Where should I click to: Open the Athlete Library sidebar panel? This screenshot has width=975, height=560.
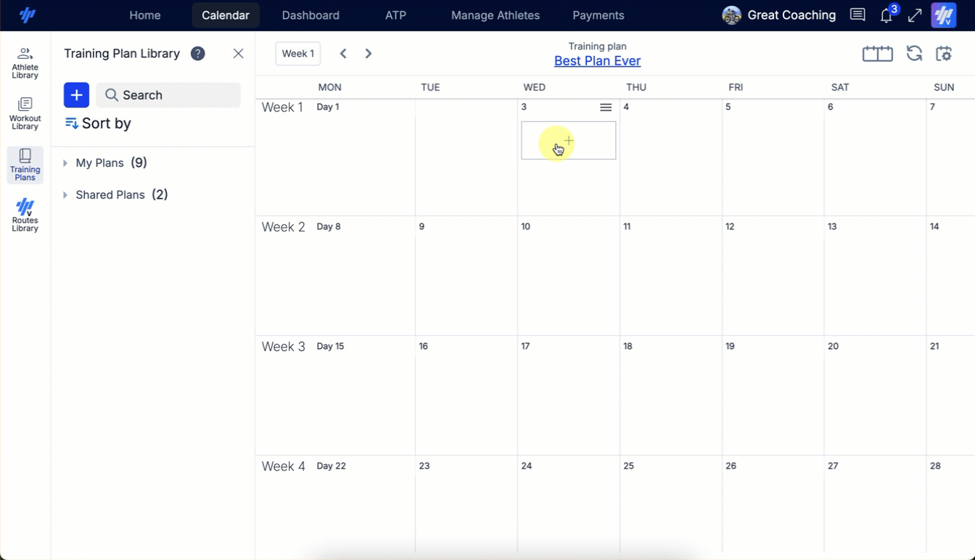25,63
